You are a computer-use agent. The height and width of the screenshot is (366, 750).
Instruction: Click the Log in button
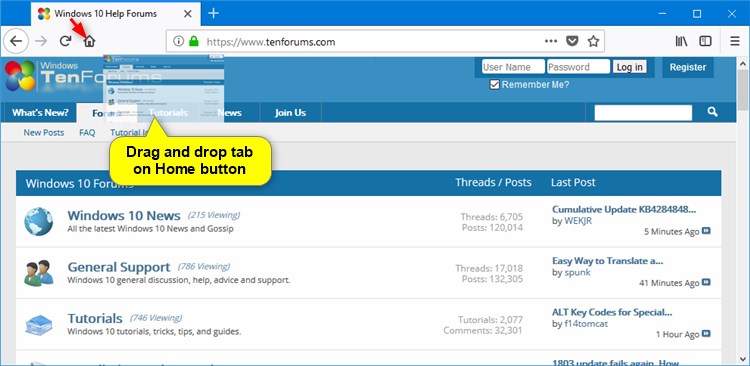[629, 67]
